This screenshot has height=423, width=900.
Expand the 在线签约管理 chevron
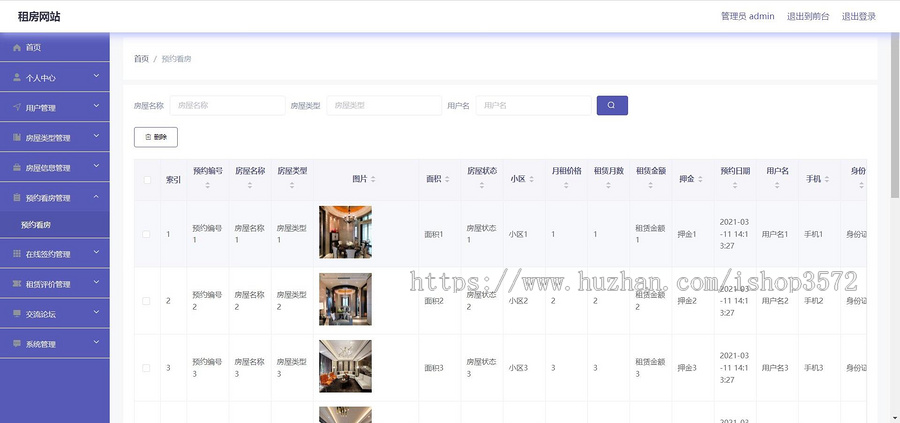pyautogui.click(x=96, y=252)
